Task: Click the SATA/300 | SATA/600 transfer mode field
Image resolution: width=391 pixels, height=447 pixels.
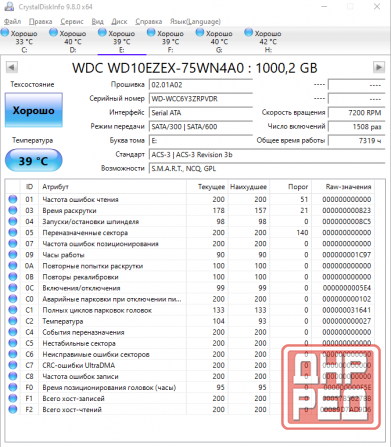Action: pyautogui.click(x=201, y=127)
